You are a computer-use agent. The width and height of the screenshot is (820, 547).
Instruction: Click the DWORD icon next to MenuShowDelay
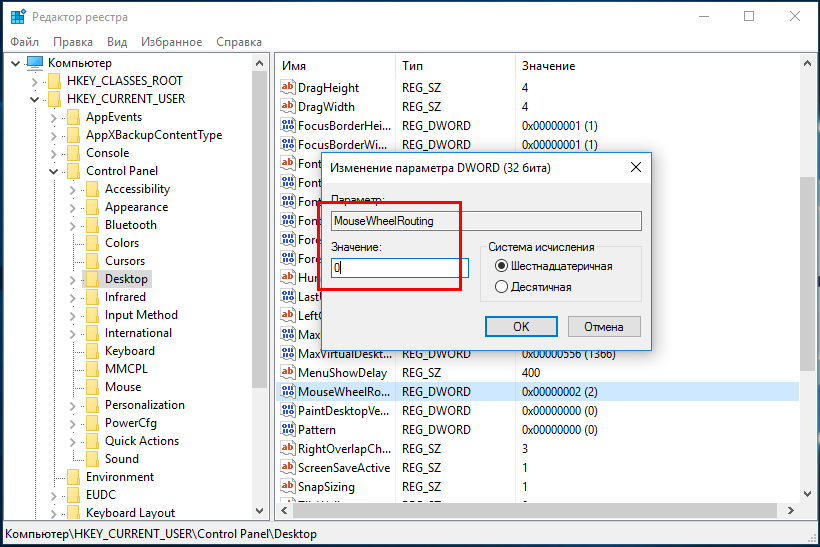click(x=288, y=373)
